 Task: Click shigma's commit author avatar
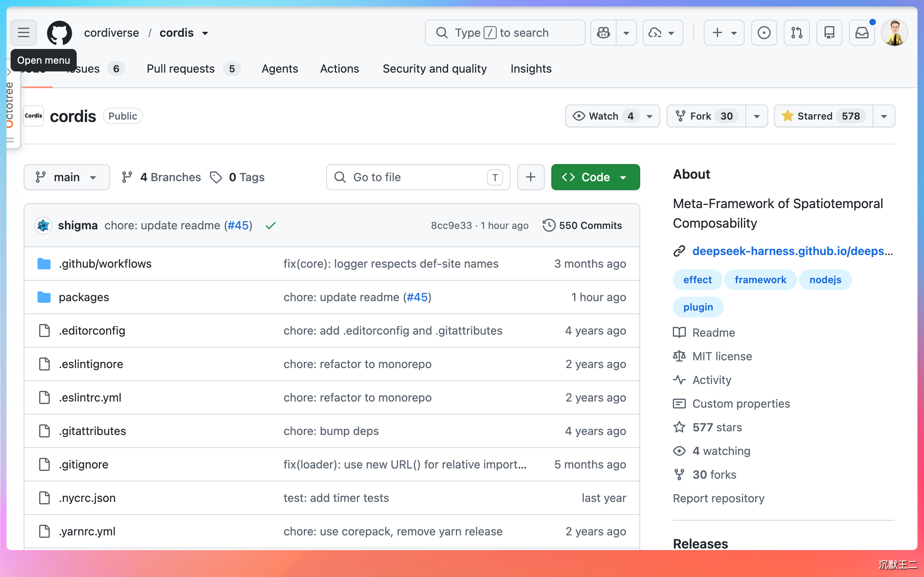click(x=43, y=225)
